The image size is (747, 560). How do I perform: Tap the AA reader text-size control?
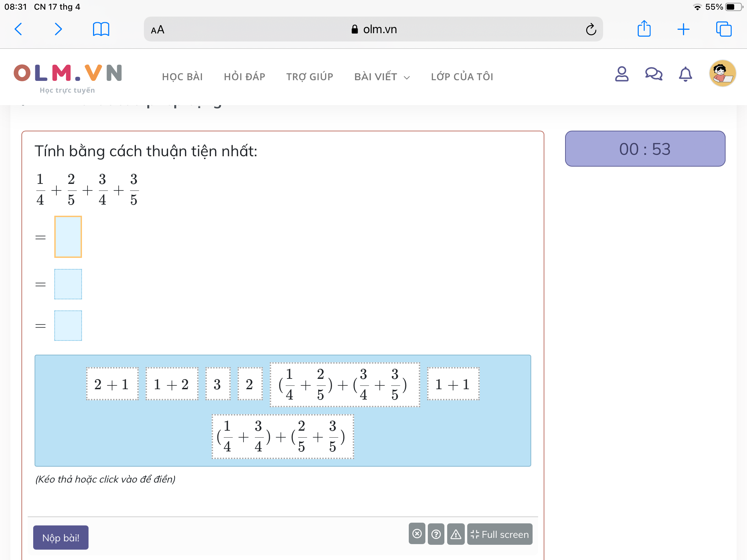click(x=158, y=30)
